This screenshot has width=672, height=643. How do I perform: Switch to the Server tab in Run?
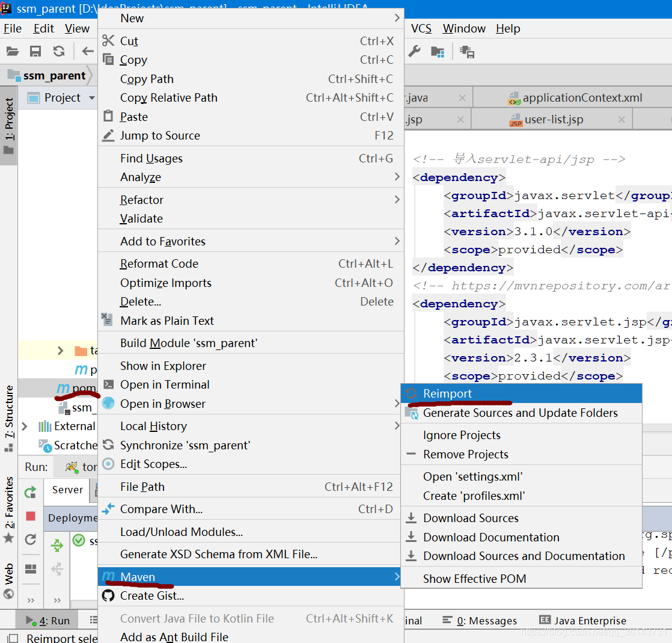click(67, 490)
